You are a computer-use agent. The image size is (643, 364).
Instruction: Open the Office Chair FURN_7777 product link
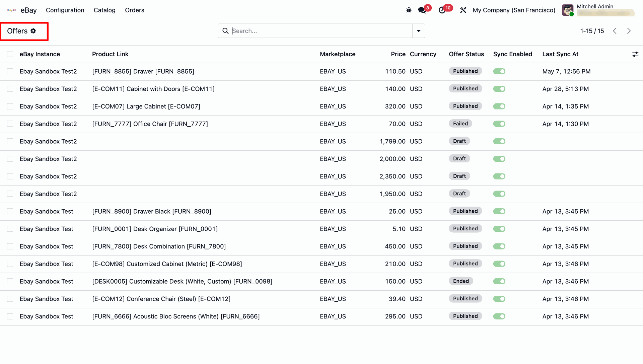[150, 124]
